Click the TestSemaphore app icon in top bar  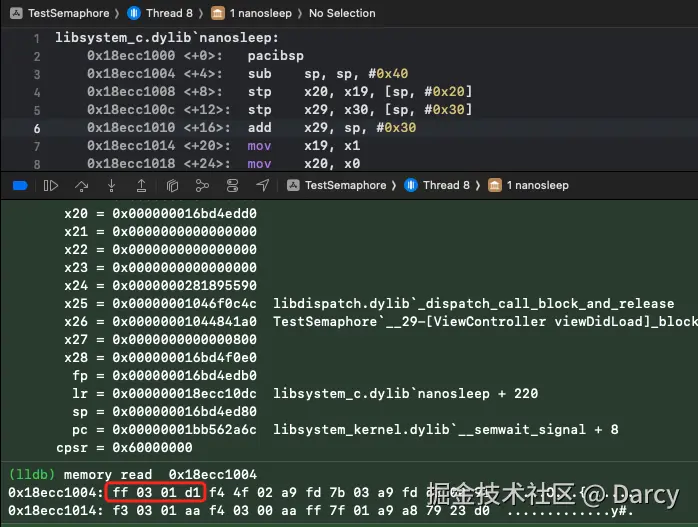(16, 13)
